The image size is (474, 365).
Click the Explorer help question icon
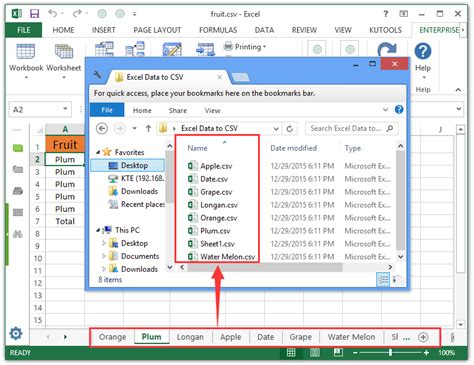pyautogui.click(x=399, y=109)
